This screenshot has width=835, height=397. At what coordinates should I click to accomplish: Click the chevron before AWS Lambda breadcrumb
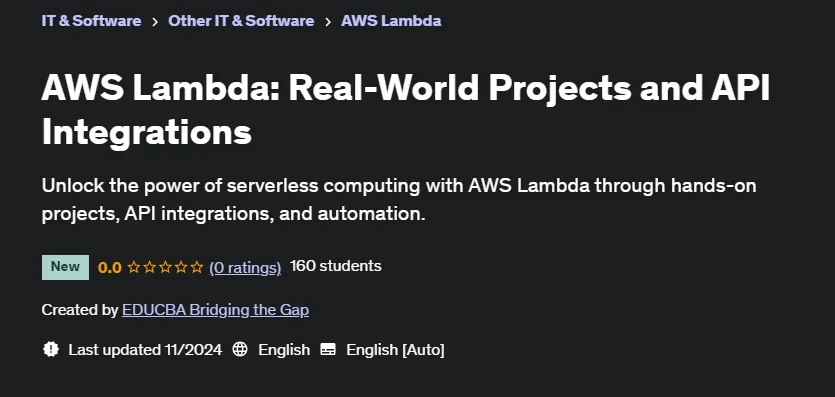tap(328, 22)
